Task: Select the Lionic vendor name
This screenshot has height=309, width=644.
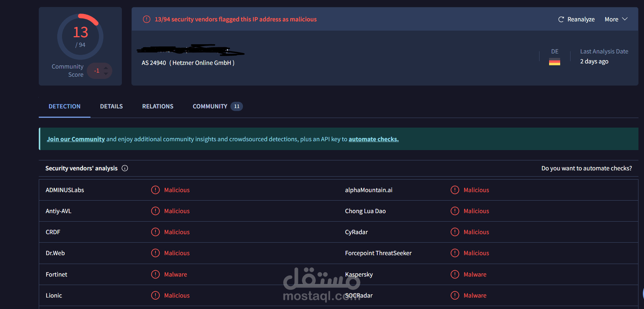Action: (54, 295)
